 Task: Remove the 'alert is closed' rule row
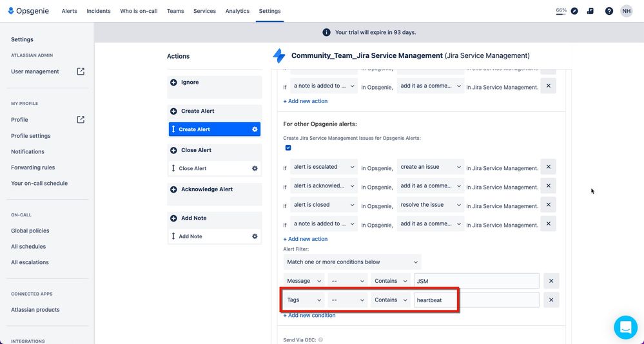point(549,205)
